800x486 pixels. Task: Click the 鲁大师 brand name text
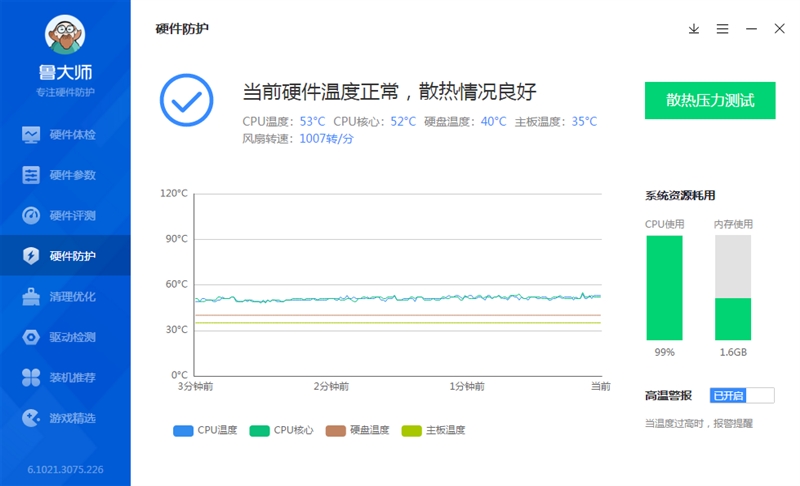point(65,72)
